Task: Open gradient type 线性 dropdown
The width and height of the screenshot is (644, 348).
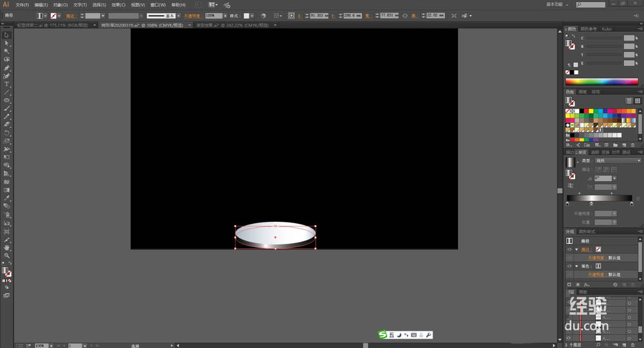Action: 618,160
